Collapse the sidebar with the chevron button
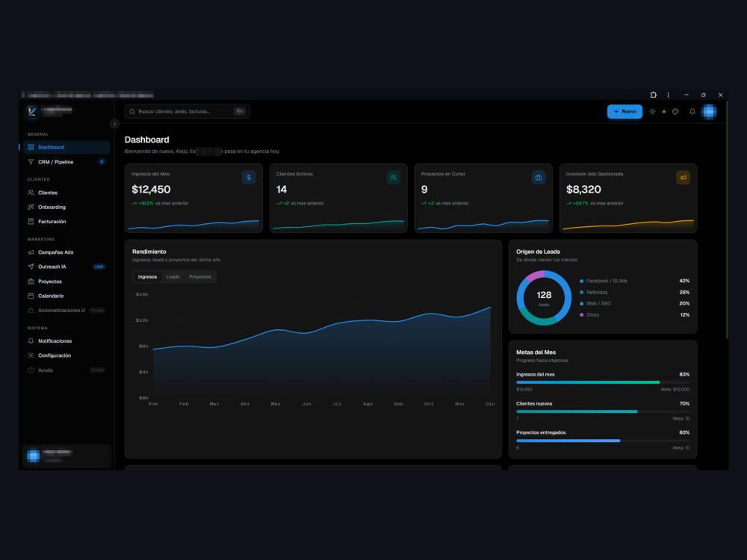The image size is (747, 560). tap(114, 124)
